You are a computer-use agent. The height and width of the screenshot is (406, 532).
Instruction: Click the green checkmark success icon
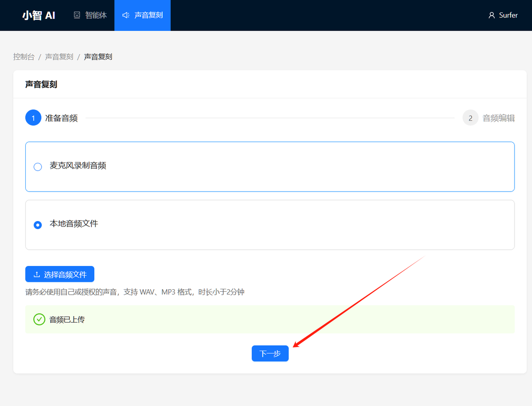(x=39, y=319)
